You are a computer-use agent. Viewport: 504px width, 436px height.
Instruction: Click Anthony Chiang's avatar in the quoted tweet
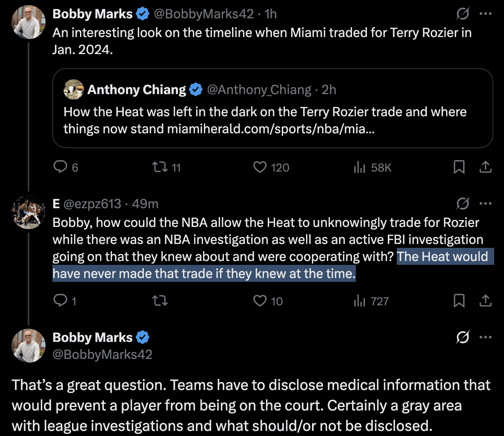(73, 89)
